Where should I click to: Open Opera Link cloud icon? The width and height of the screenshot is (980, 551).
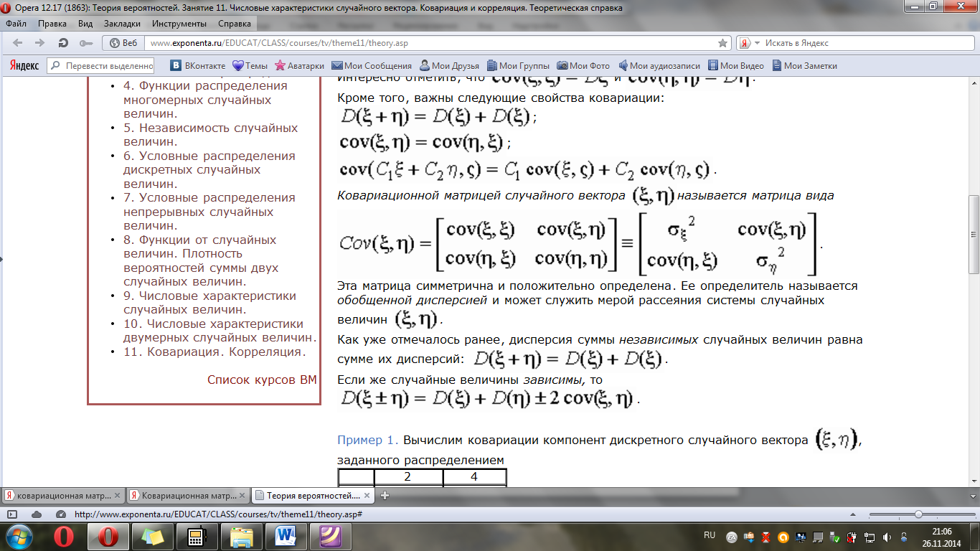(37, 514)
